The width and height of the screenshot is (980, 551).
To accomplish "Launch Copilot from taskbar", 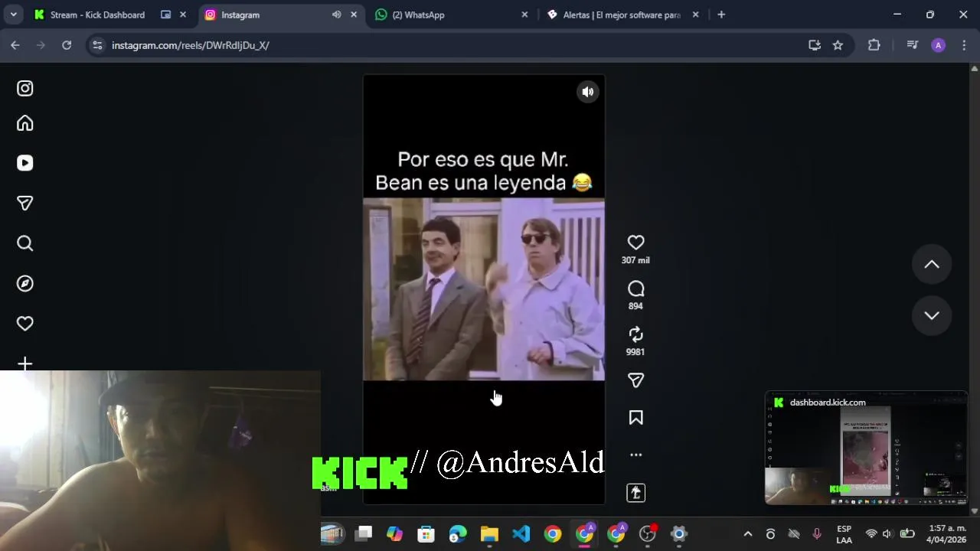I will coord(394,533).
